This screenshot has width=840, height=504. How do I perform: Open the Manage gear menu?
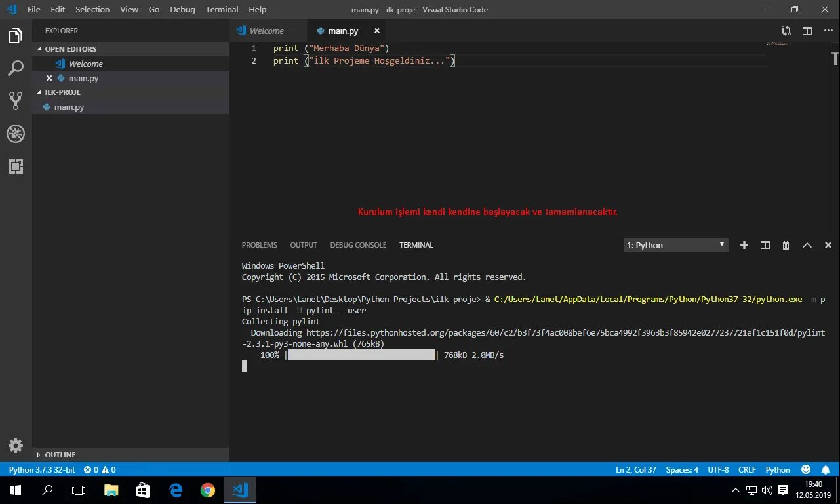tap(16, 446)
